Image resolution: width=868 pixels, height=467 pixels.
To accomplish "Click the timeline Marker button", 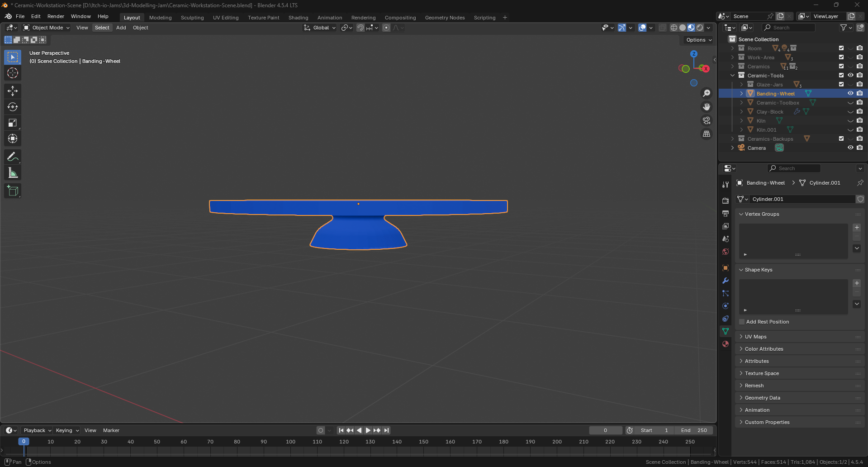I will (111, 430).
